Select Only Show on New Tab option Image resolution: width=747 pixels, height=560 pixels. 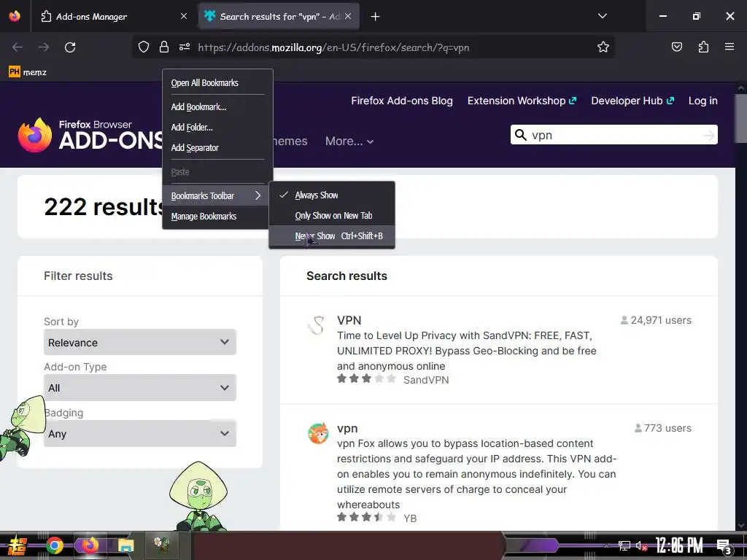point(332,216)
